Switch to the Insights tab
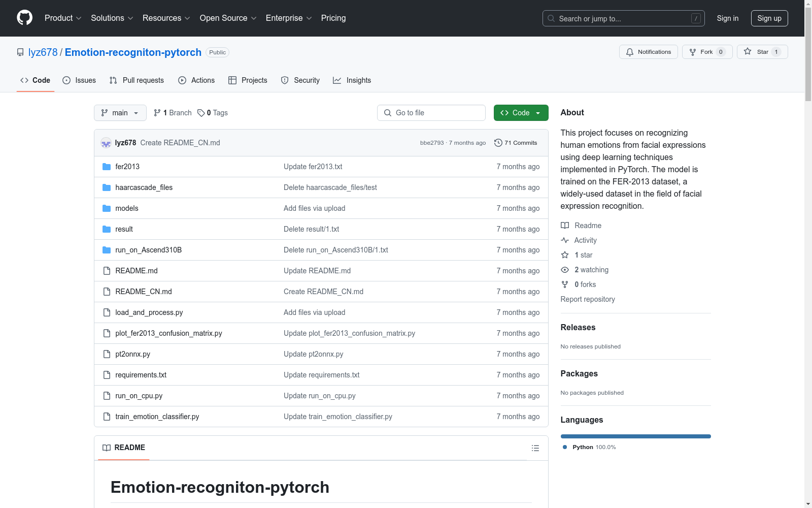812x508 pixels. coord(352,80)
